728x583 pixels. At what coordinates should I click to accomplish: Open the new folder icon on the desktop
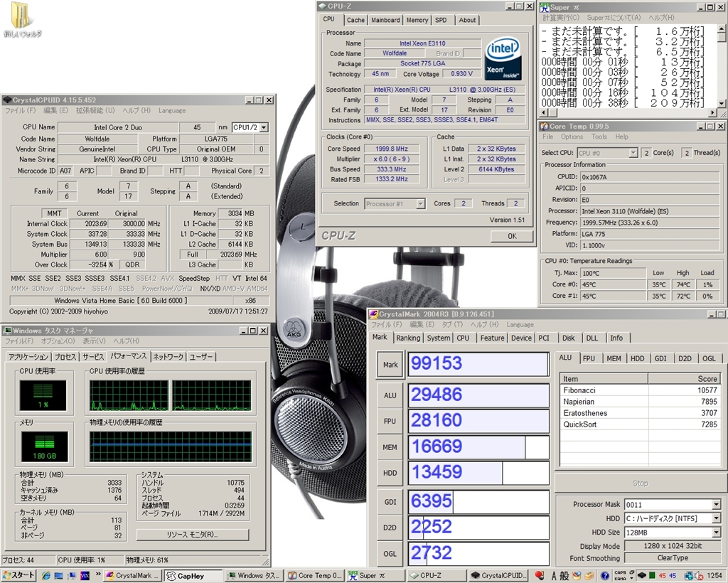[22, 21]
